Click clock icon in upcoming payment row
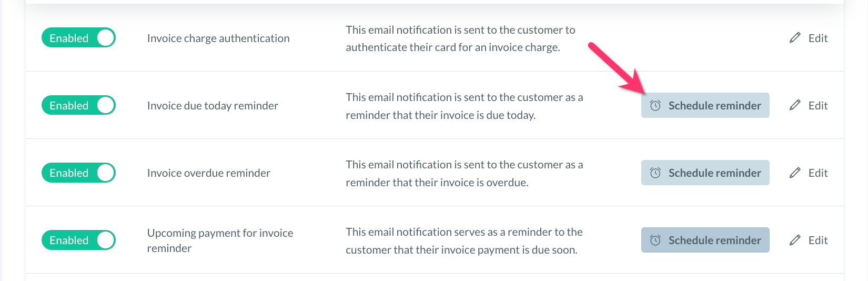The image size is (868, 281). pos(655,240)
